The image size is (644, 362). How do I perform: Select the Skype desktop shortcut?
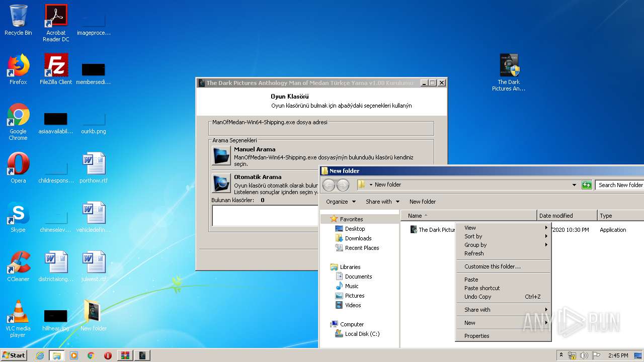[x=18, y=217]
